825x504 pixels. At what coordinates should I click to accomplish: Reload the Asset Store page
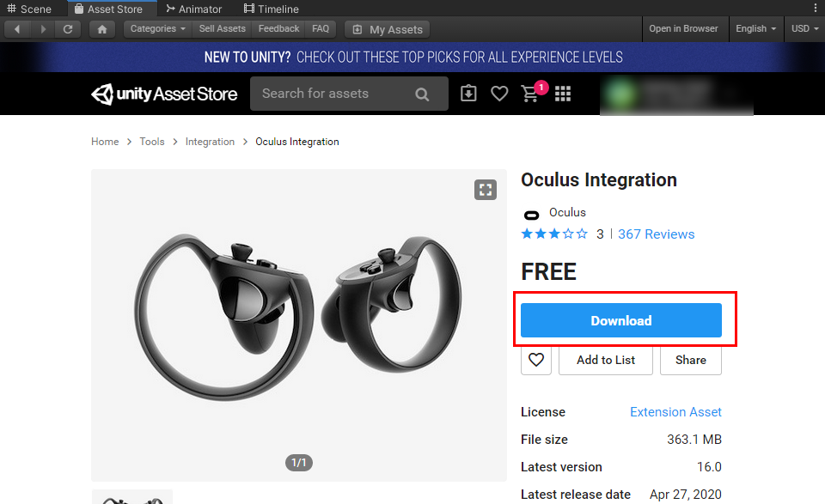click(68, 29)
